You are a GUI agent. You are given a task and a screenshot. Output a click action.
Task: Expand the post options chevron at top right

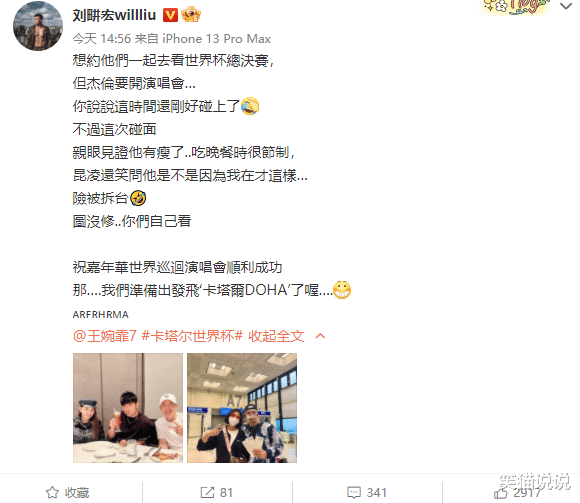click(566, 6)
